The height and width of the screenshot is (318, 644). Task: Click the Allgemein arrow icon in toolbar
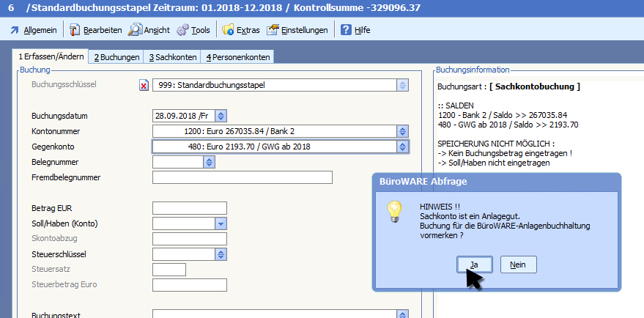tap(14, 30)
